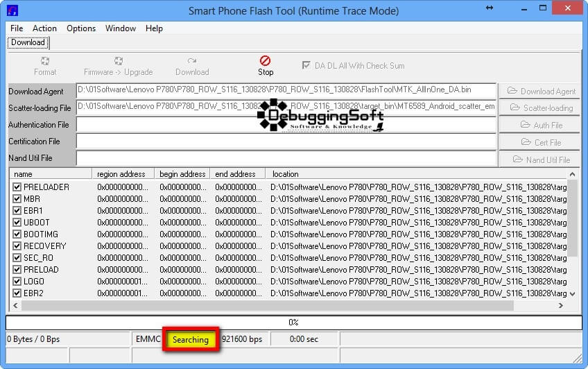Uncheck the BOOTIMG partition checkbox
The height and width of the screenshot is (369, 588).
point(17,234)
